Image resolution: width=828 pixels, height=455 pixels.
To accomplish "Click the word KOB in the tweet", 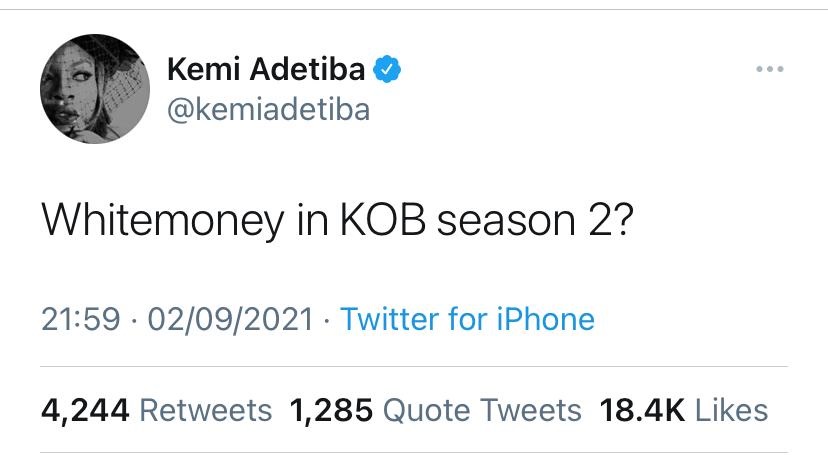I will click(374, 222).
